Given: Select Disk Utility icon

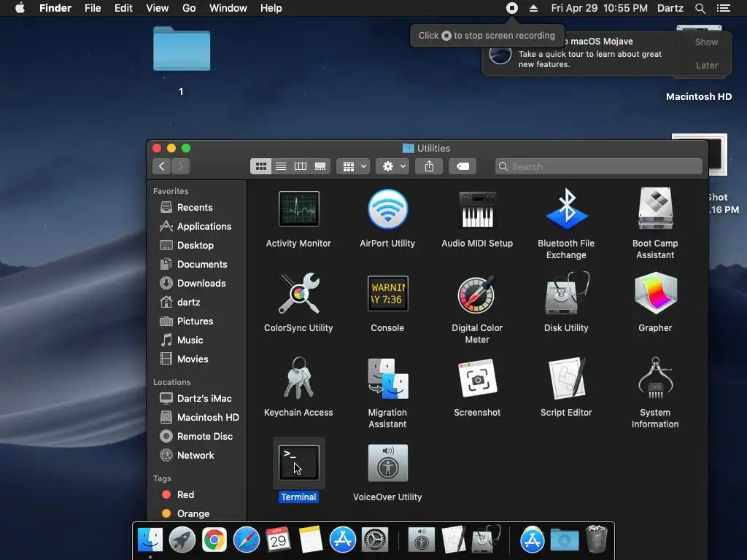Looking at the screenshot, I should click(566, 293).
